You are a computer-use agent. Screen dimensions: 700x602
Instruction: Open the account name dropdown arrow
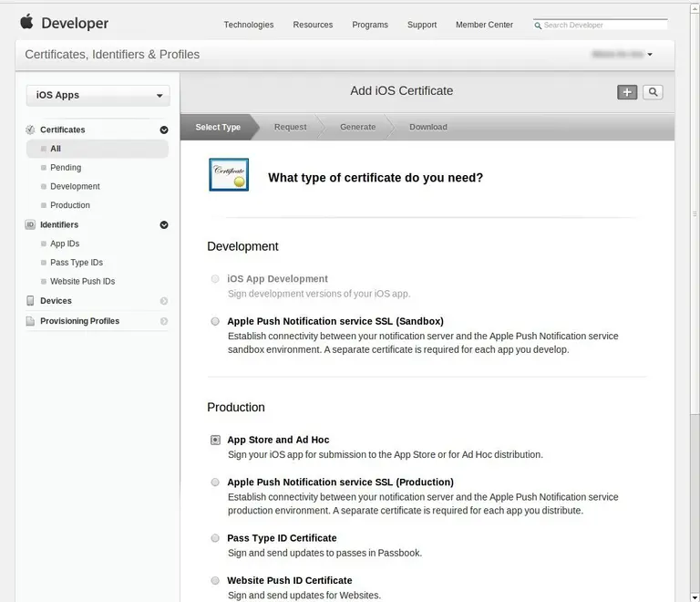click(650, 55)
